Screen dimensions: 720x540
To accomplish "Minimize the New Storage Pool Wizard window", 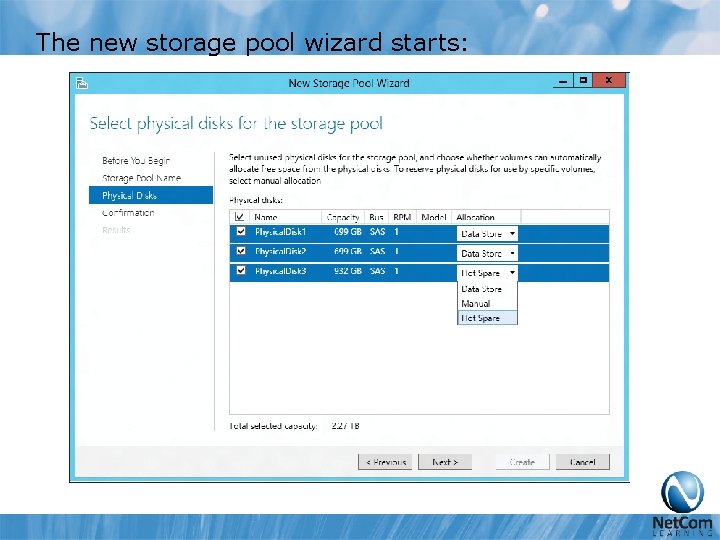I will [x=563, y=81].
